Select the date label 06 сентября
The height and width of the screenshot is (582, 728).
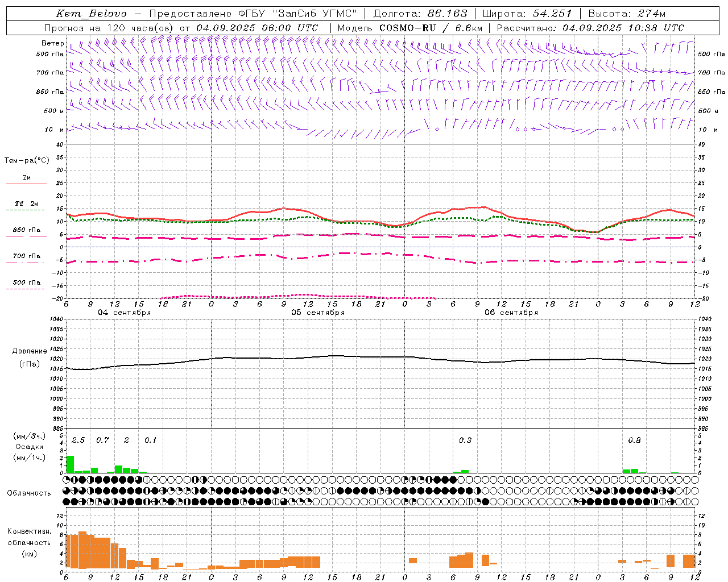click(x=511, y=313)
